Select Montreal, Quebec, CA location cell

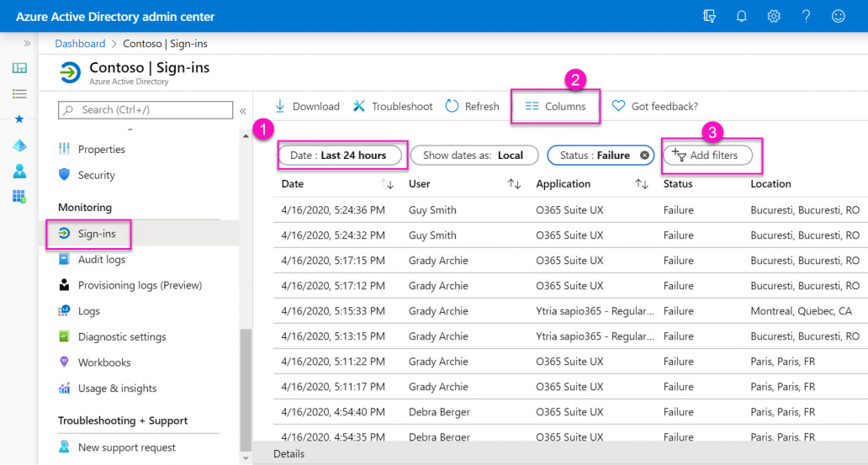801,311
